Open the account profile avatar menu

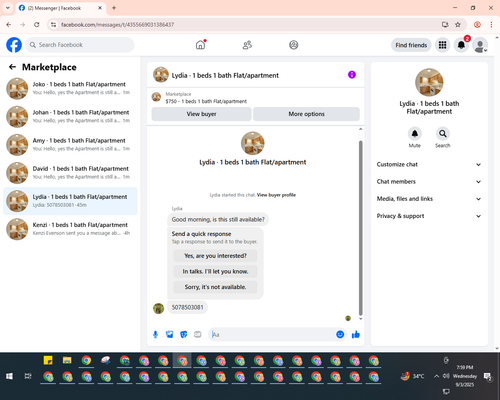tap(480, 45)
